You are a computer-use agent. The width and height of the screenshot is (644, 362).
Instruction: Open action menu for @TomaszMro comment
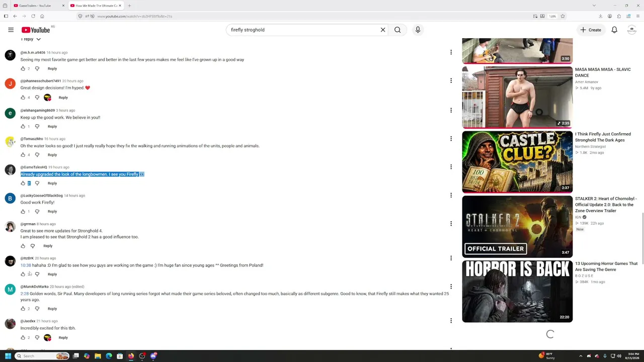pyautogui.click(x=451, y=139)
